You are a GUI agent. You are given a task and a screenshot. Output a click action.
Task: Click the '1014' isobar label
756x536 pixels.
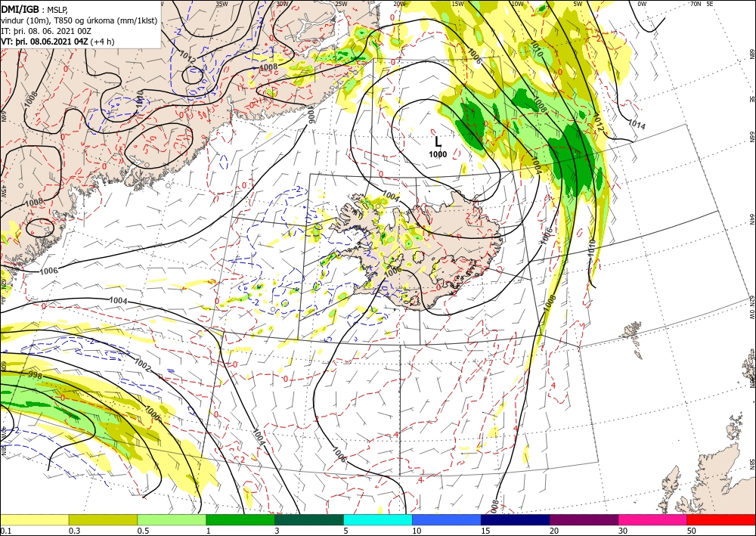point(637,124)
